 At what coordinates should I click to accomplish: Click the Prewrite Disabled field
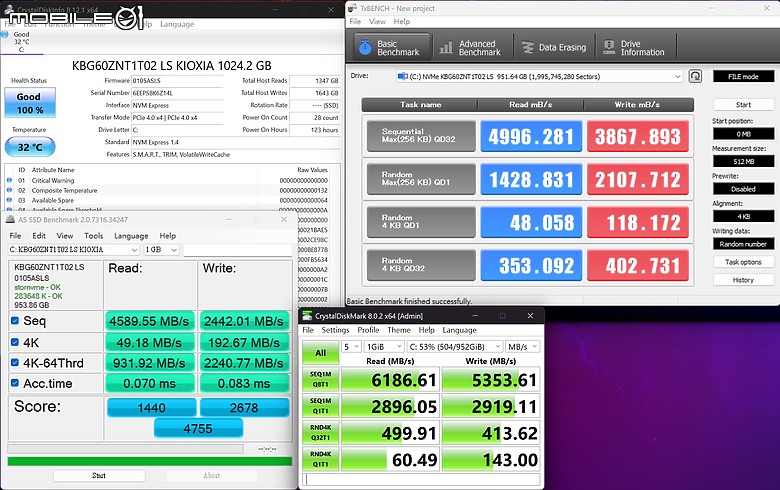point(743,189)
